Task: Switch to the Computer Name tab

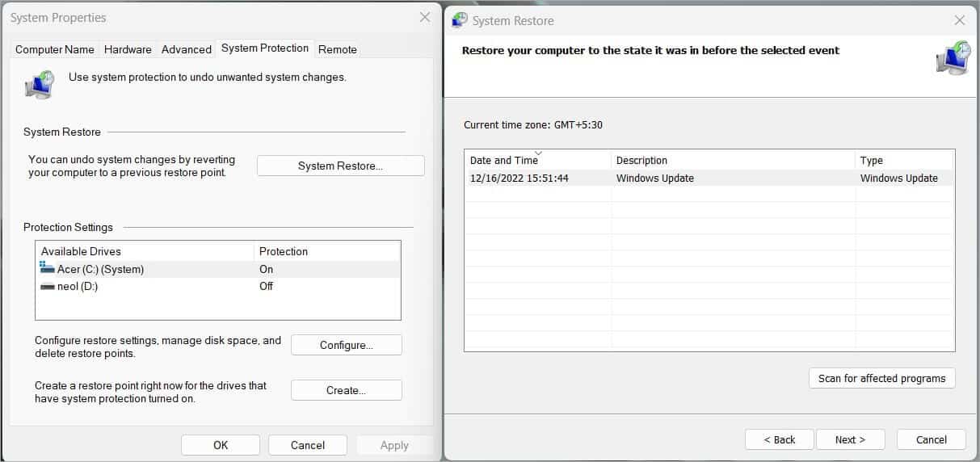Action: tap(55, 49)
